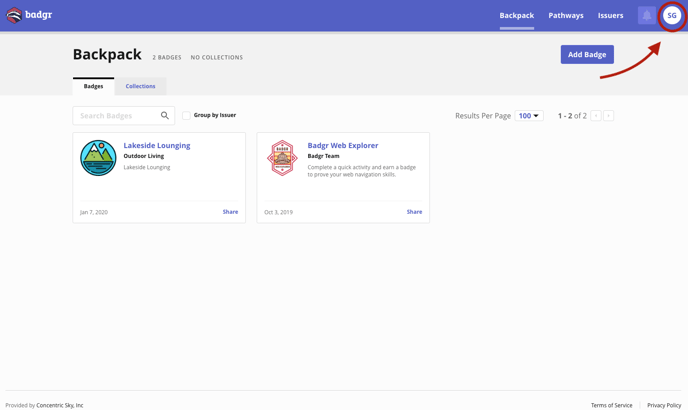The image size is (688, 410).
Task: Open the Issuers nav item
Action: coord(610,15)
